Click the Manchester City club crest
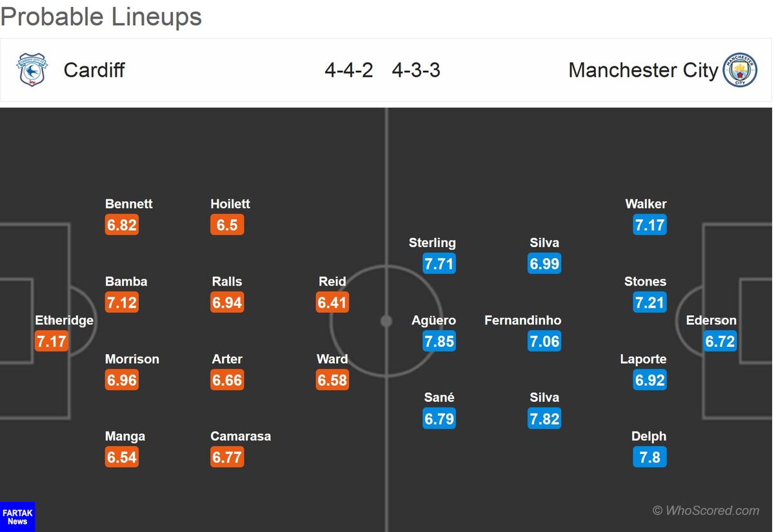 coord(740,70)
